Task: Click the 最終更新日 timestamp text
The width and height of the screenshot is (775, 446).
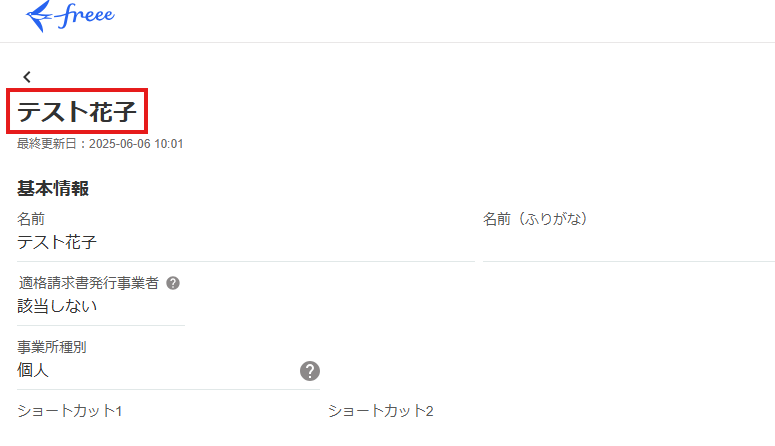Action: 52,144
